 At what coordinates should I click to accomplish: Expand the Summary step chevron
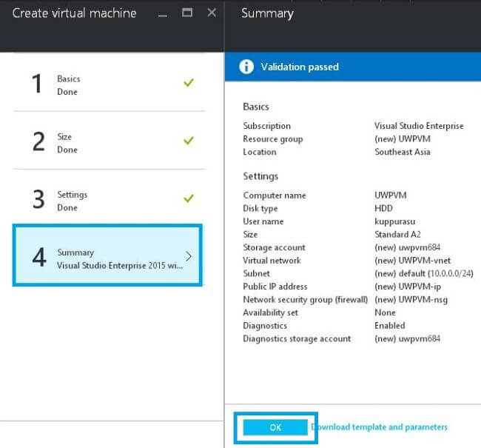(189, 256)
